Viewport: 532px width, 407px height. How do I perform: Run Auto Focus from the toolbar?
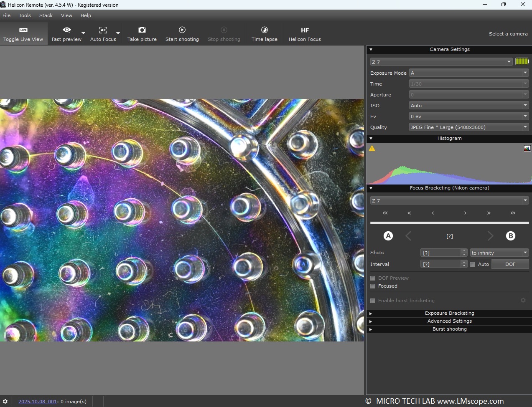tap(103, 30)
